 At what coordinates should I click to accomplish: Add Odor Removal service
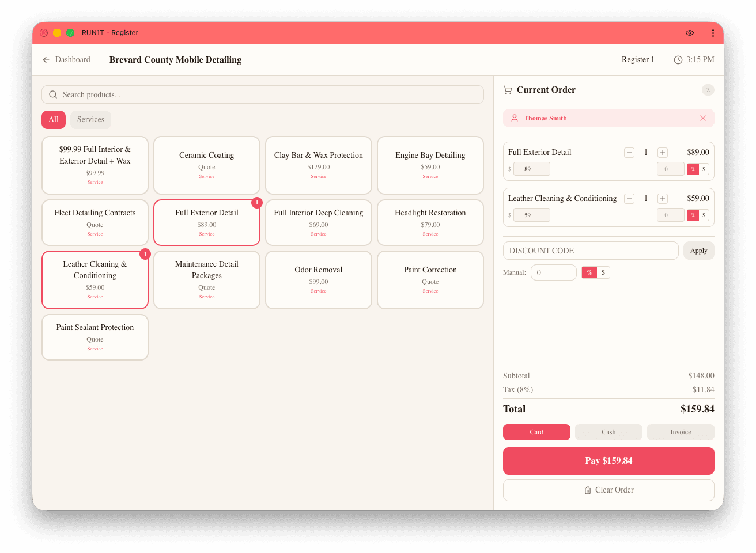pos(319,280)
